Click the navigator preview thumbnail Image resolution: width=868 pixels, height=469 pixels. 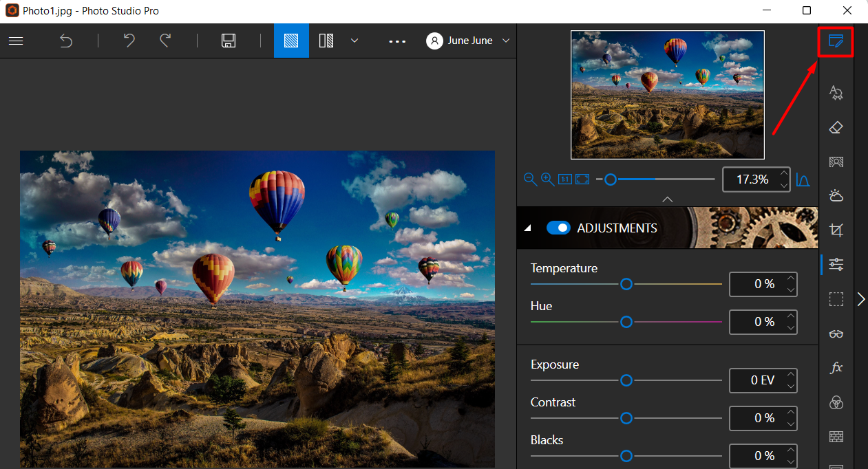click(x=667, y=94)
